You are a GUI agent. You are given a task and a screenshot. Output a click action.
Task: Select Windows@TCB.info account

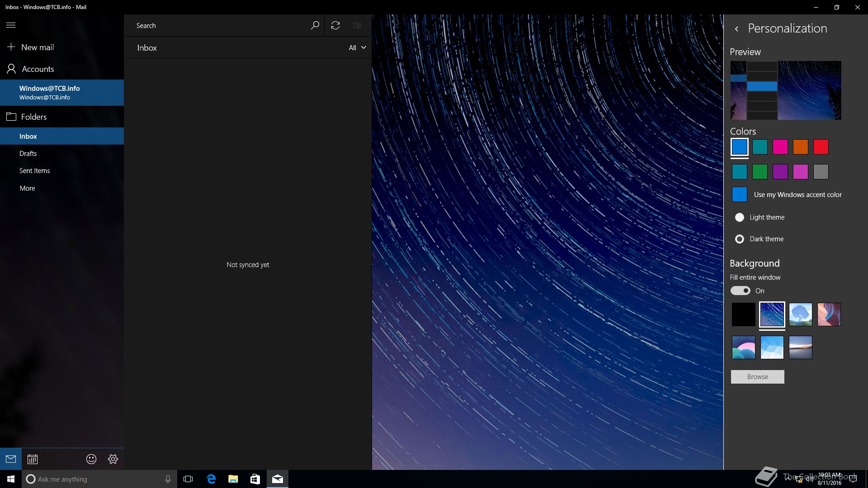pyautogui.click(x=62, y=93)
